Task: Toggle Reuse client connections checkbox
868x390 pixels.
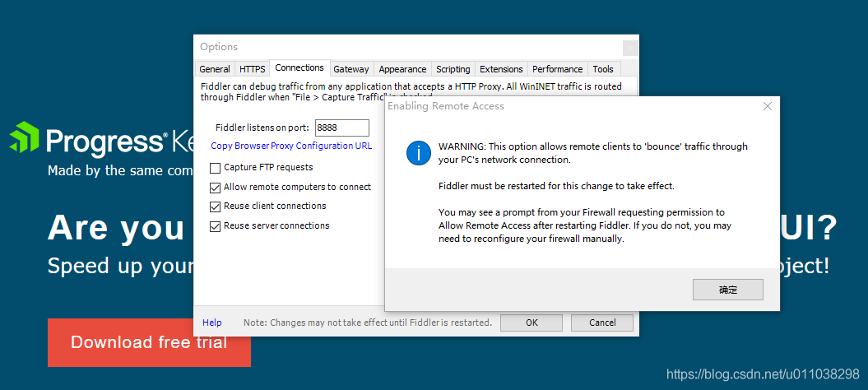Action: point(215,207)
